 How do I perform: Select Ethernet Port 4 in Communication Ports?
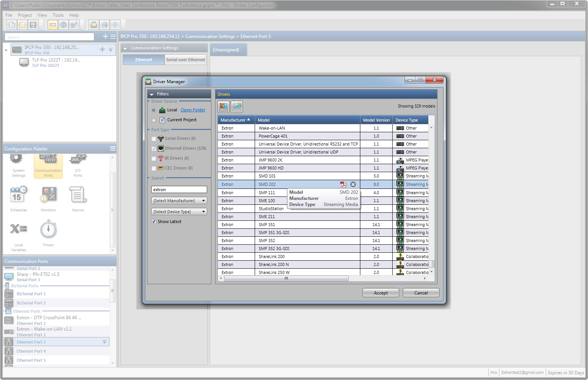pyautogui.click(x=57, y=351)
